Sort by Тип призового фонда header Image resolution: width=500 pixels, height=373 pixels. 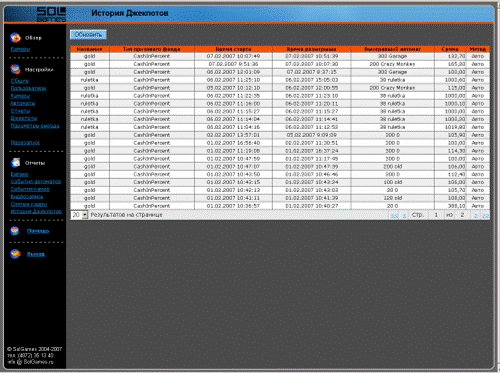[x=152, y=49]
